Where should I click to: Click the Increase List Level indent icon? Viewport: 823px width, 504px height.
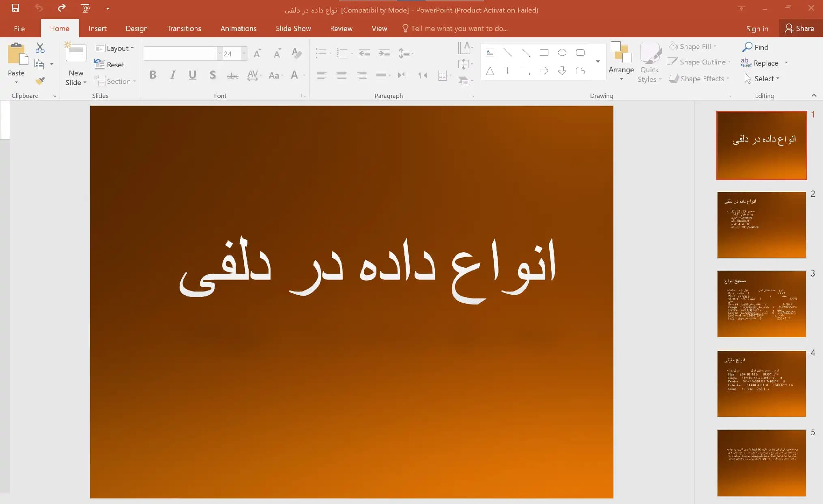[384, 53]
